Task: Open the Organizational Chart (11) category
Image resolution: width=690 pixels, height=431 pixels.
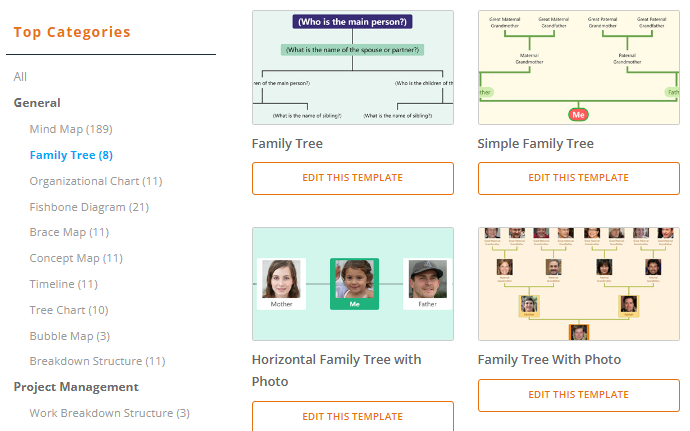Action: [96, 181]
